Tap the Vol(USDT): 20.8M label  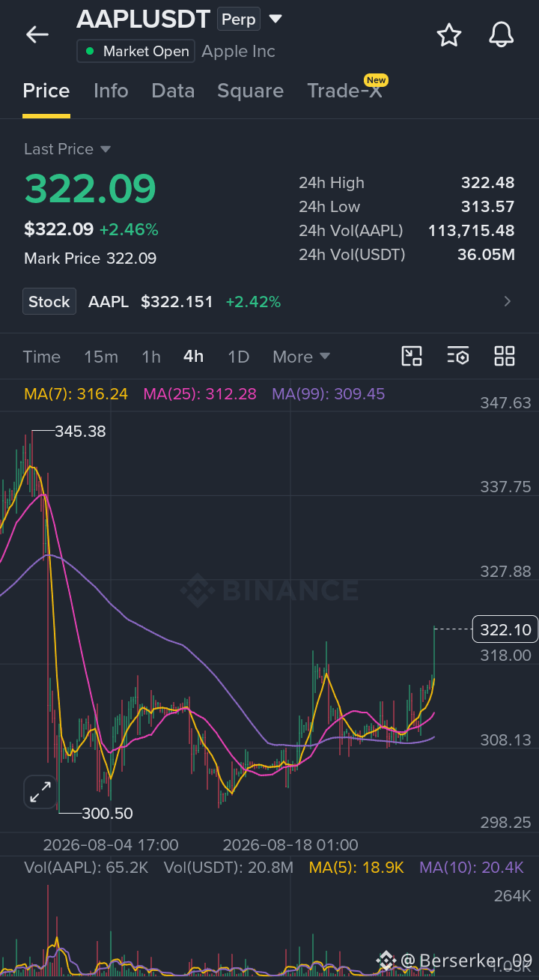tap(229, 868)
